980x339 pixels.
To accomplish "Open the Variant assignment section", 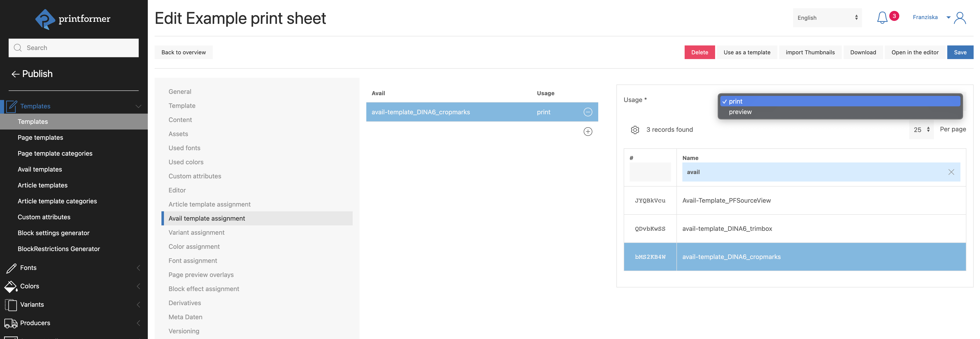I will (x=196, y=232).
